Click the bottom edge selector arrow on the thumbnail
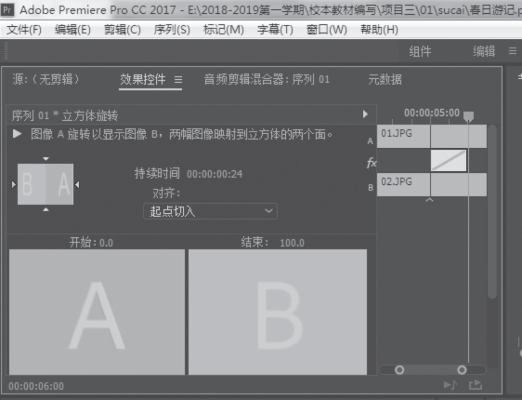522x400 pixels. coord(46,209)
